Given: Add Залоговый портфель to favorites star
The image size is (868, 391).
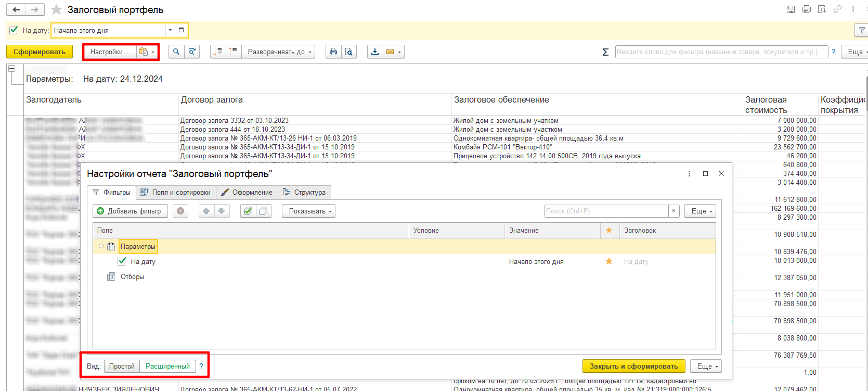Looking at the screenshot, I should point(57,10).
